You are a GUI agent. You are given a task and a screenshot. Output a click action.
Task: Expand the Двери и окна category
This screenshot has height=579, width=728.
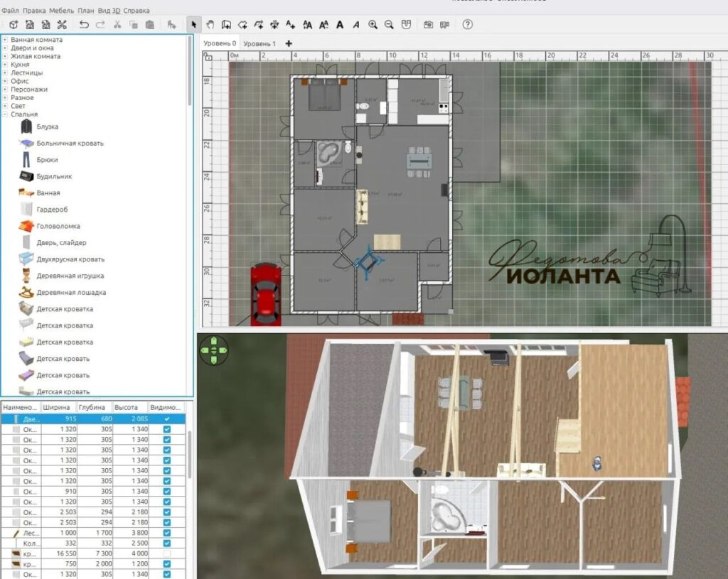5,48
